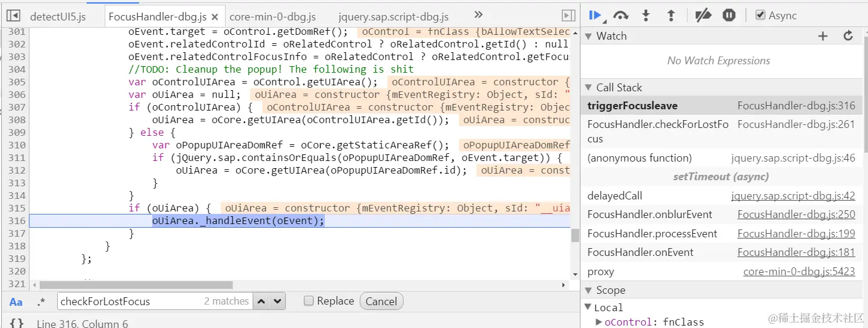The image size is (868, 328).
Task: Refresh watch expressions
Action: pos(848,36)
